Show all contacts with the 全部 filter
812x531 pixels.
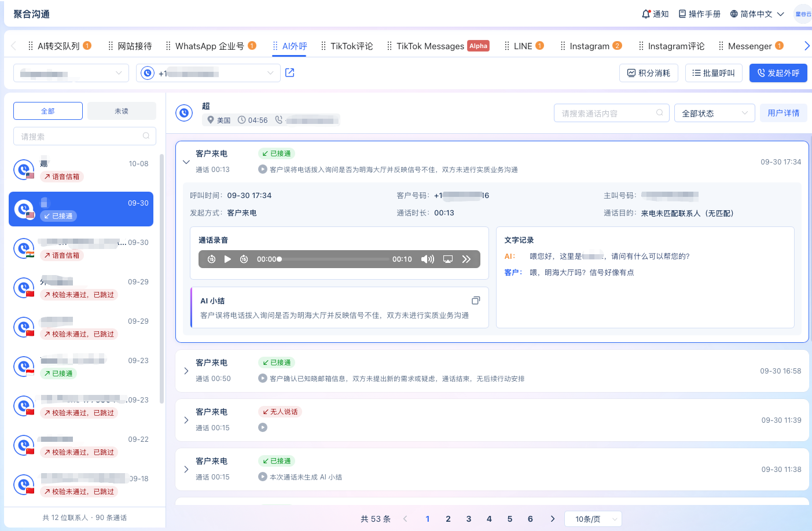pos(48,111)
